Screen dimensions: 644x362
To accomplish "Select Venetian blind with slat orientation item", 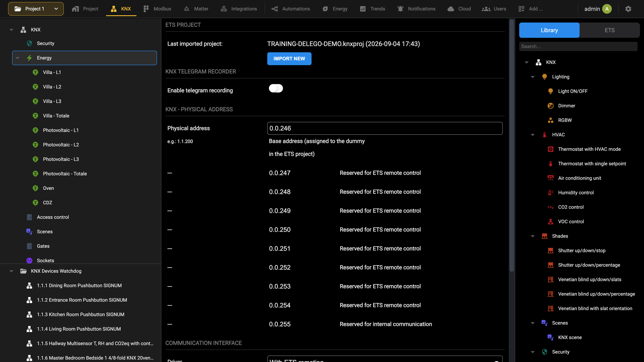I will click(595, 309).
